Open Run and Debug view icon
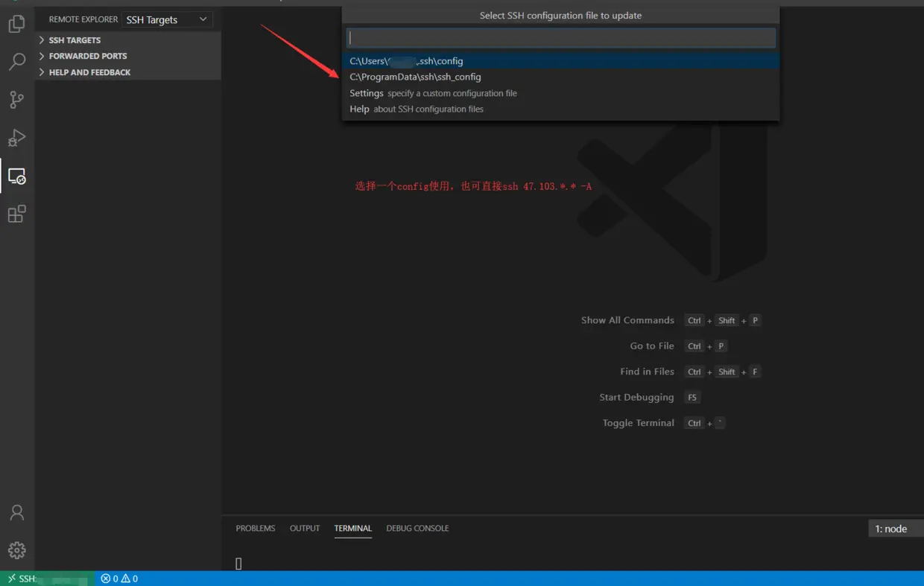The height and width of the screenshot is (586, 924). tap(16, 138)
